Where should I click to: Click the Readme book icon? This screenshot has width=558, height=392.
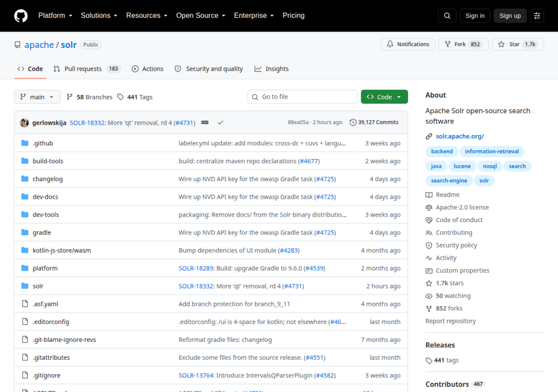pos(429,195)
